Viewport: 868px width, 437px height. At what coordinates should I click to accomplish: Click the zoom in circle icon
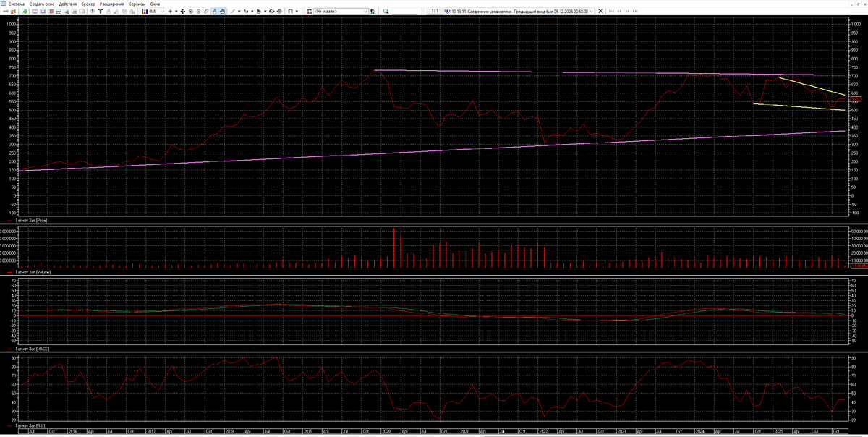coord(191,12)
